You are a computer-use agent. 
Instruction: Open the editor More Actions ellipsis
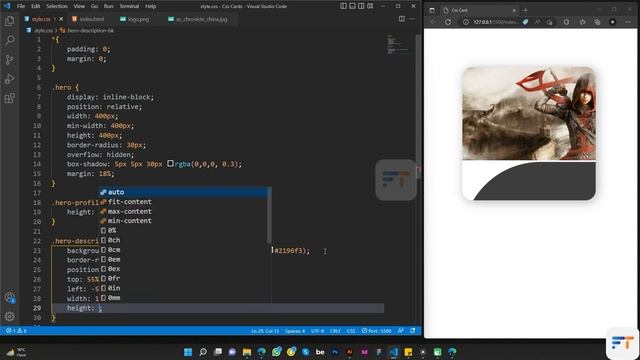point(412,19)
